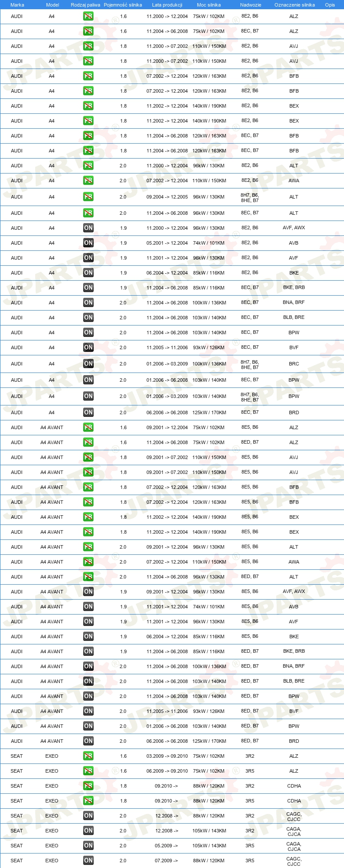The image size is (344, 868).
Task: Click petrol icon in A4 ALT 8EC, B7 row
Action: click(x=88, y=213)
